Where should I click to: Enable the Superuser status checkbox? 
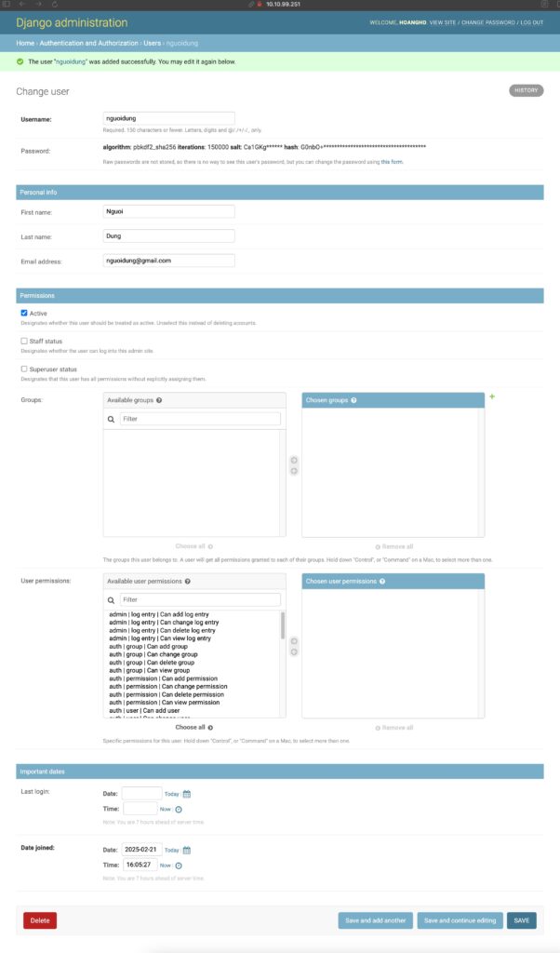pos(24,369)
